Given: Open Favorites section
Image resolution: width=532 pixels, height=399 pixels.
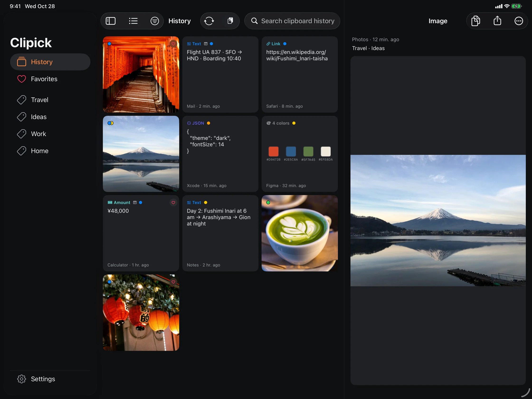Looking at the screenshot, I should pos(50,79).
